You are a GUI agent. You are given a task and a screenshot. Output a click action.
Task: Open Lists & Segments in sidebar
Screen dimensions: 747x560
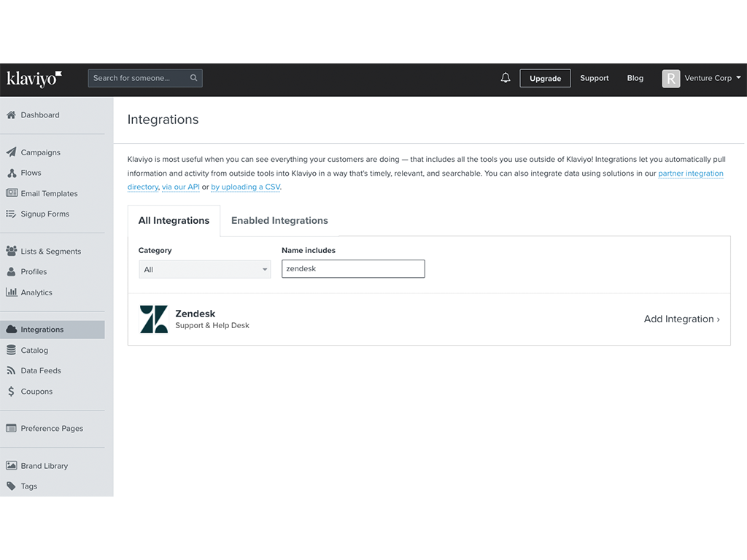pos(50,252)
